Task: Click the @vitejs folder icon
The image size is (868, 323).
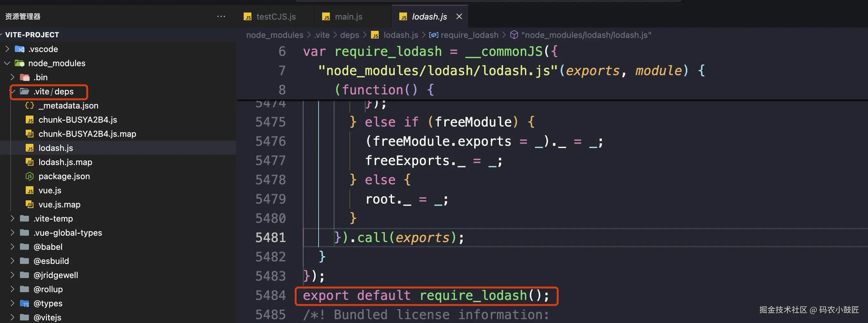Action: 24,318
